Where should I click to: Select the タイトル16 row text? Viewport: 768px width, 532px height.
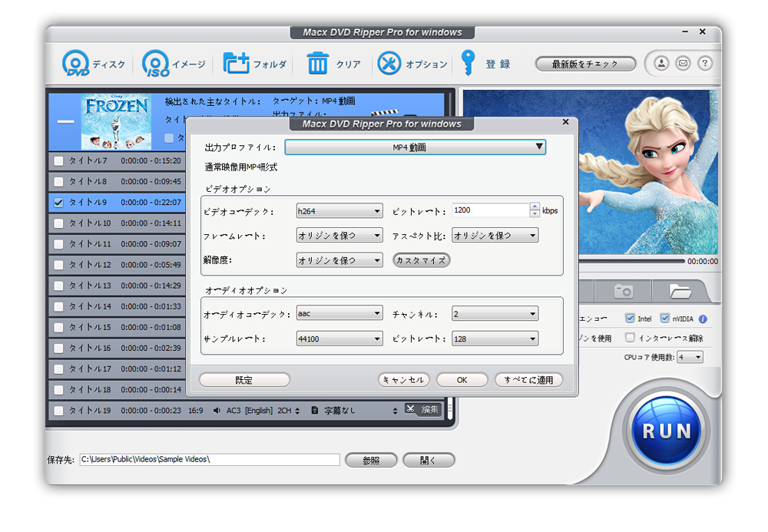click(x=91, y=349)
